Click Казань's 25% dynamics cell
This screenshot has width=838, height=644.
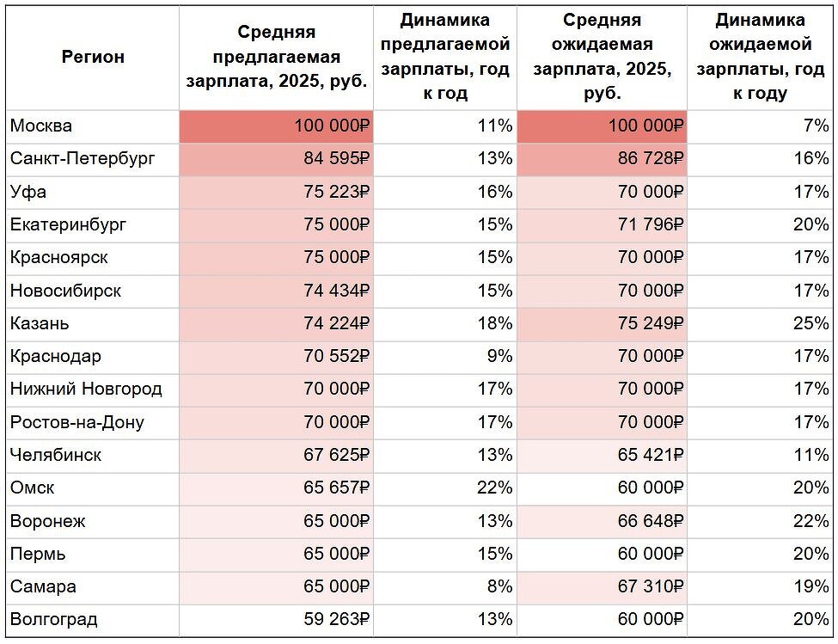click(760, 324)
